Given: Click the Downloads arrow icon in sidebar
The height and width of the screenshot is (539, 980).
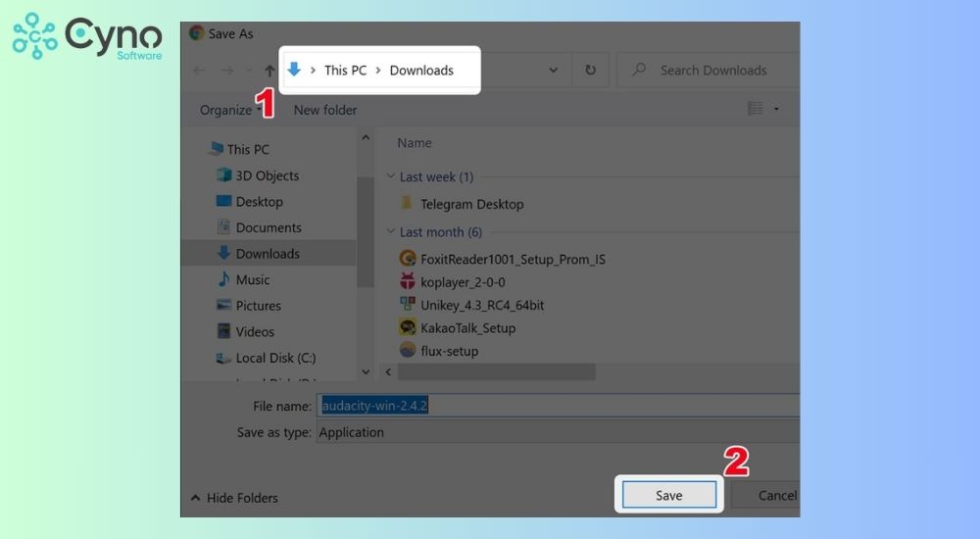Looking at the screenshot, I should pyautogui.click(x=223, y=253).
